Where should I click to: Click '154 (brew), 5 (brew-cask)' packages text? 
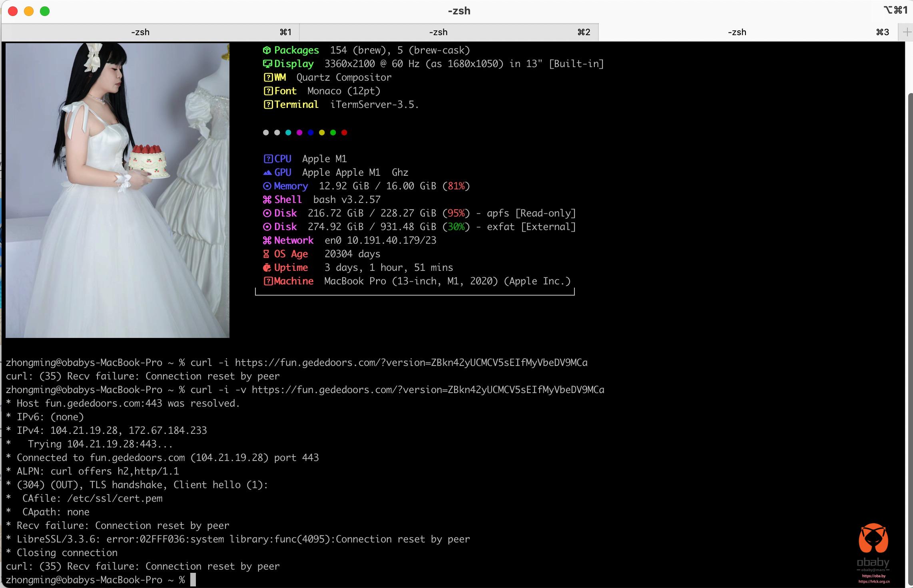(400, 50)
